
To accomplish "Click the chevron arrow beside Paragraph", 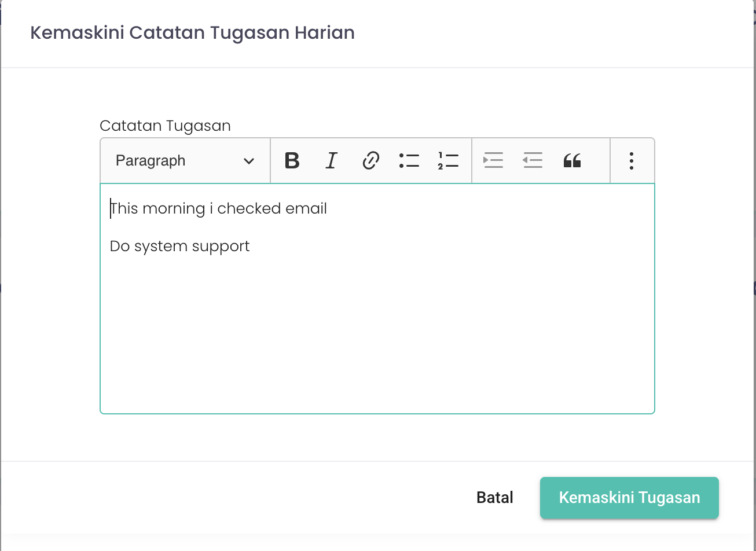I will coord(249,161).
